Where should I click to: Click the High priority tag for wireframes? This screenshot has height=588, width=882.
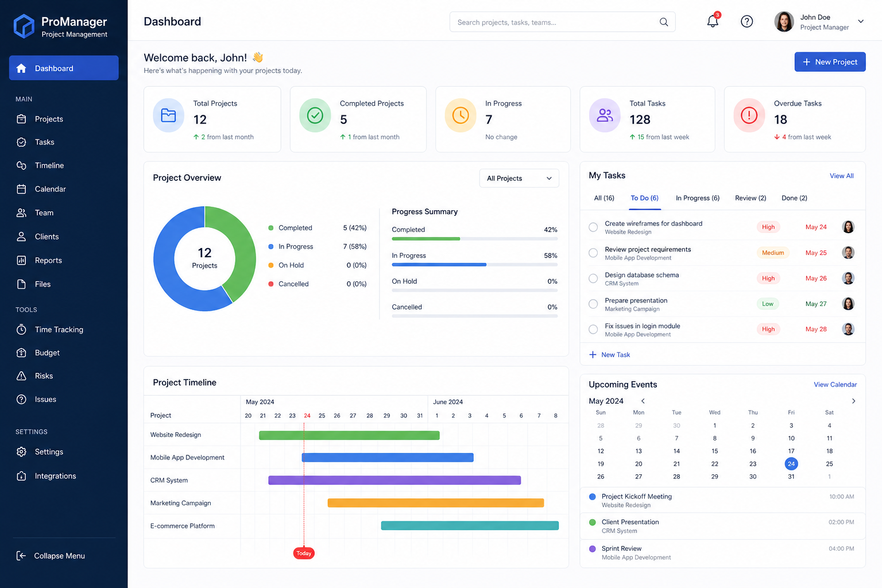coord(768,227)
